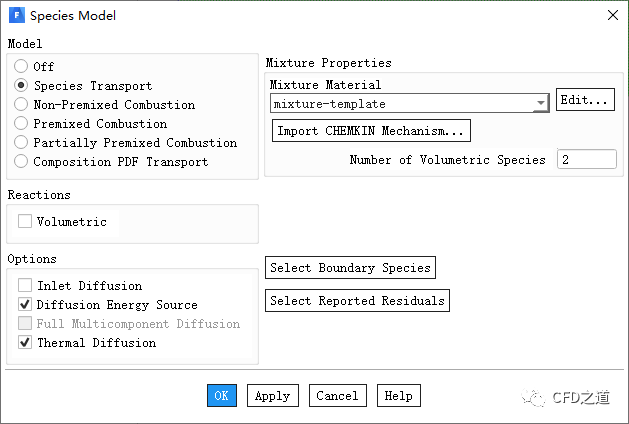Enable Volumetric reactions checkbox

point(25,222)
